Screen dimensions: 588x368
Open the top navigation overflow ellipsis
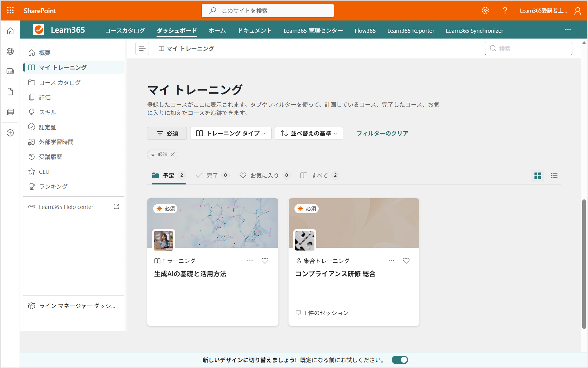[568, 29]
